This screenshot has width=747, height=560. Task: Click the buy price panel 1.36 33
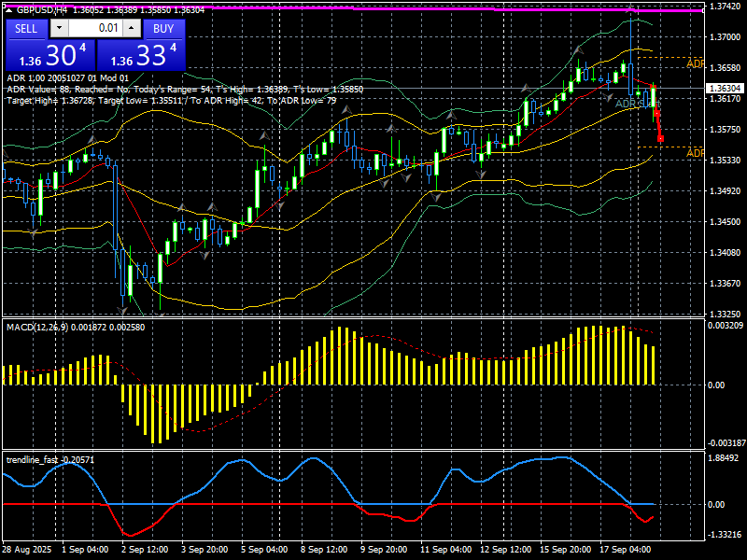141,55
